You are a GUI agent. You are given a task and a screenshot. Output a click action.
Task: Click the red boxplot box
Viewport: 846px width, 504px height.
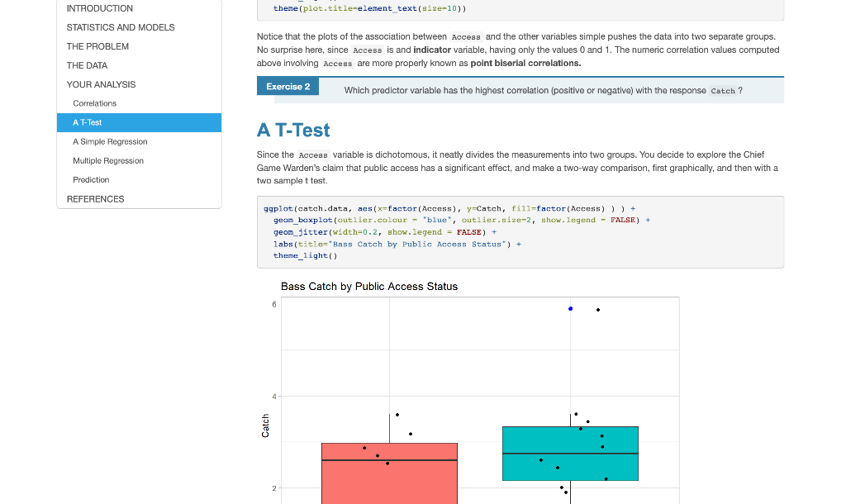coord(389,475)
